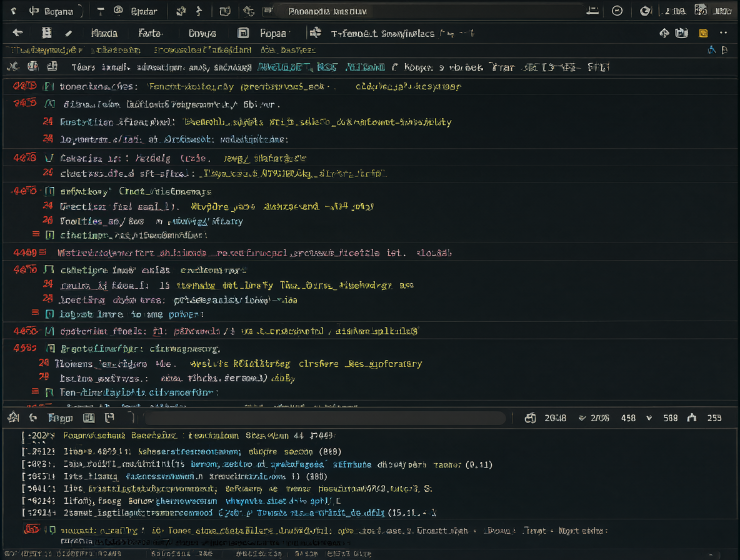This screenshot has height=560, width=740.
Task: Go back using the second toolbar's arrow
Action: [x=18, y=32]
